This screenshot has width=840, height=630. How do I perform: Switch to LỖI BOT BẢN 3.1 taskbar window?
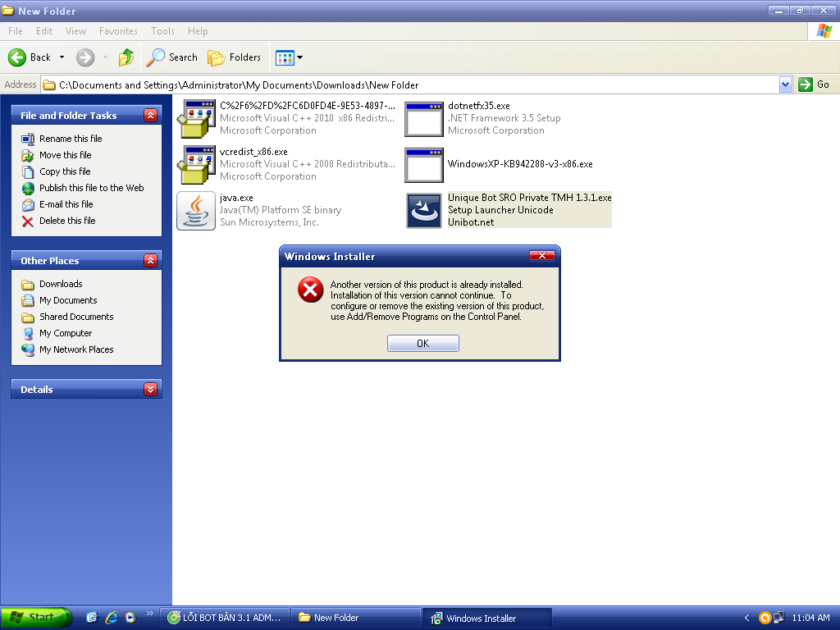click(x=225, y=618)
